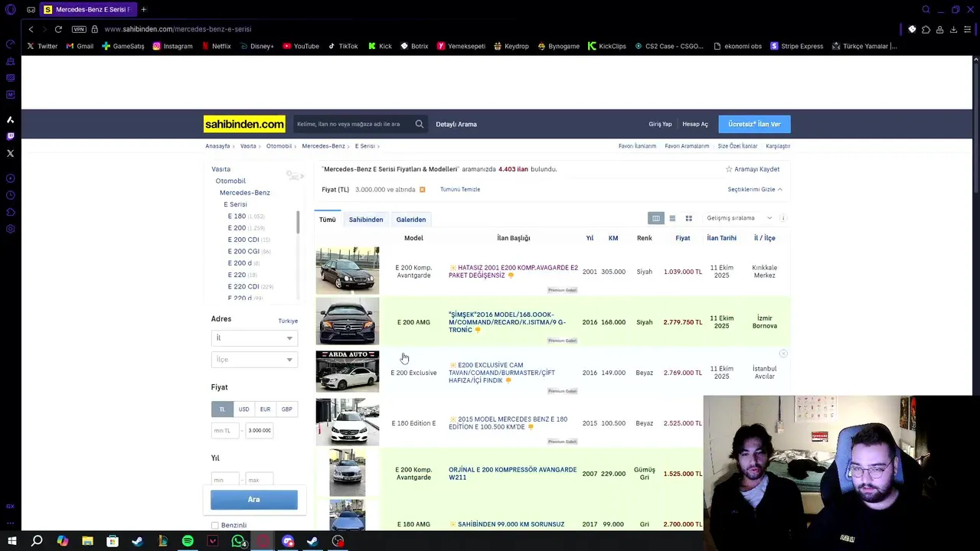Open the YouTube bookmark
This screenshot has width=980, height=551.
(301, 46)
